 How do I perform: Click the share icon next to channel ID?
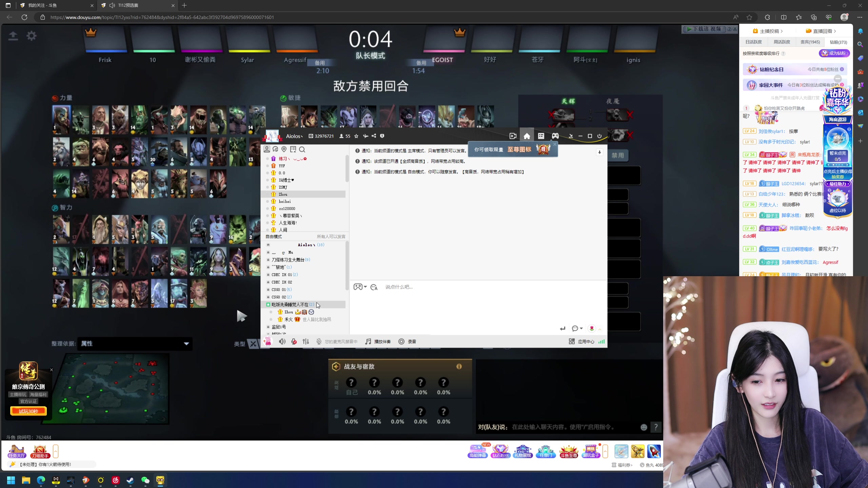click(x=373, y=136)
